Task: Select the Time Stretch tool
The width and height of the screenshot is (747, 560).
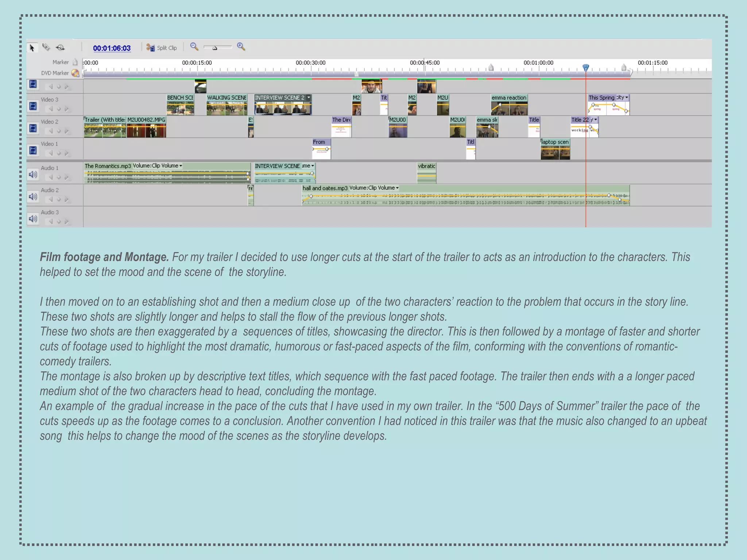Action: [x=61, y=47]
